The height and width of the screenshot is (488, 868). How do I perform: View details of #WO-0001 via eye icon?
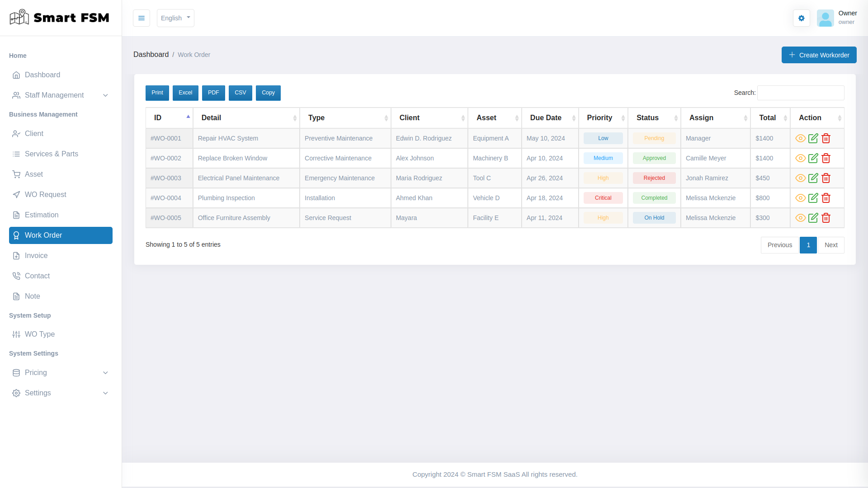[800, 138]
